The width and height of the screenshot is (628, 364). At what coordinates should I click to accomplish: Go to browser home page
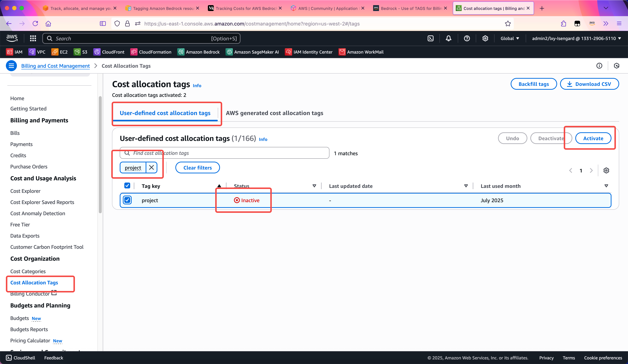(x=48, y=24)
